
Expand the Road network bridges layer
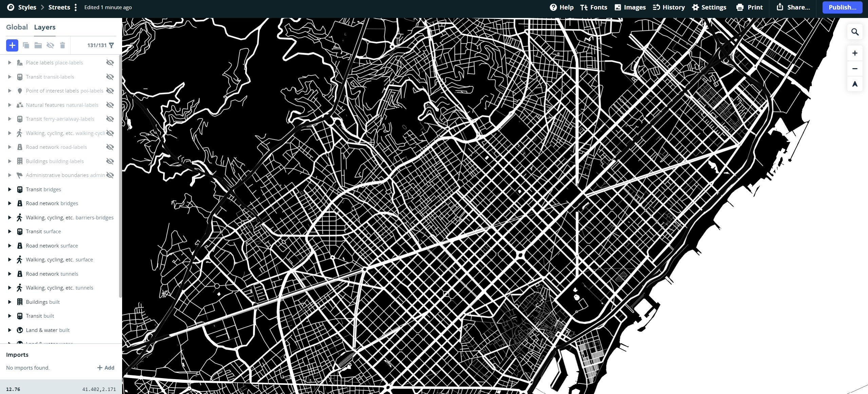click(9, 203)
